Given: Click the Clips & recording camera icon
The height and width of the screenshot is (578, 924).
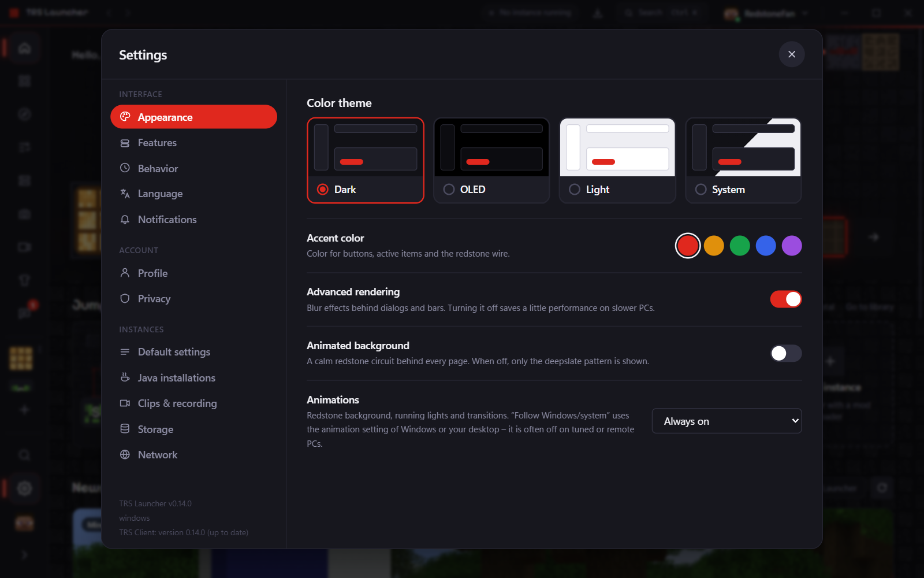Looking at the screenshot, I should coord(125,403).
